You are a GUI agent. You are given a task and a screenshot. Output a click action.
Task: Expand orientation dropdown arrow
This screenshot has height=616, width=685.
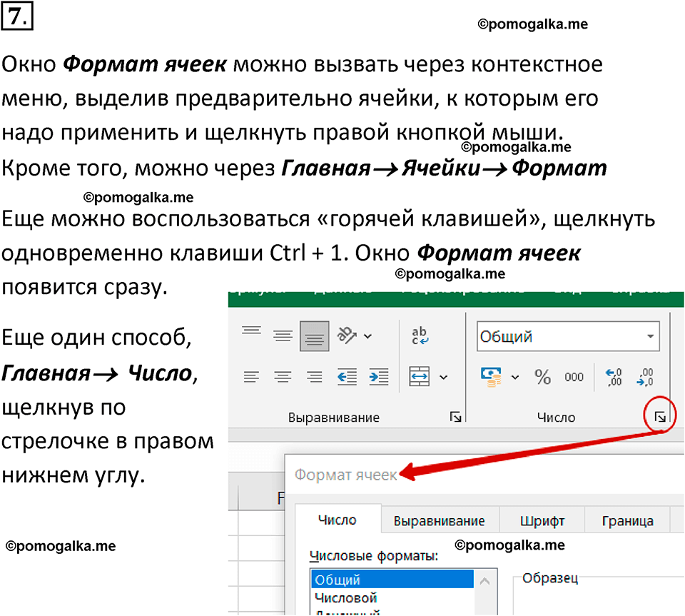coord(368,336)
